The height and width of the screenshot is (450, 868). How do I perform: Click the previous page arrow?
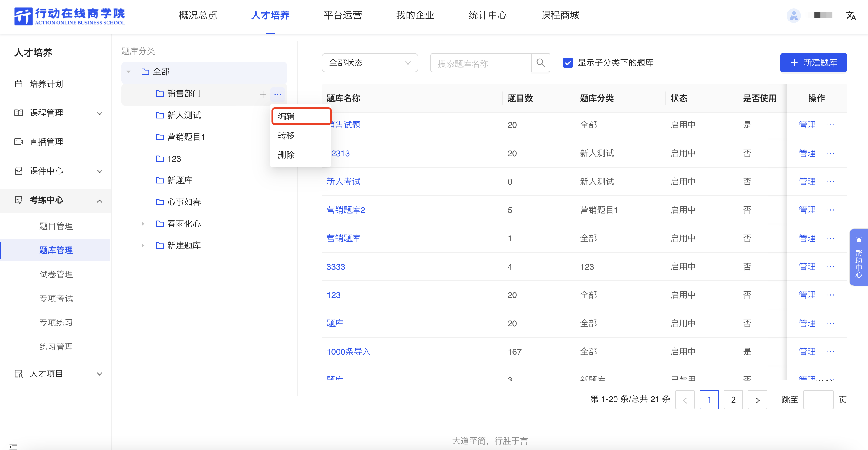(x=685, y=399)
